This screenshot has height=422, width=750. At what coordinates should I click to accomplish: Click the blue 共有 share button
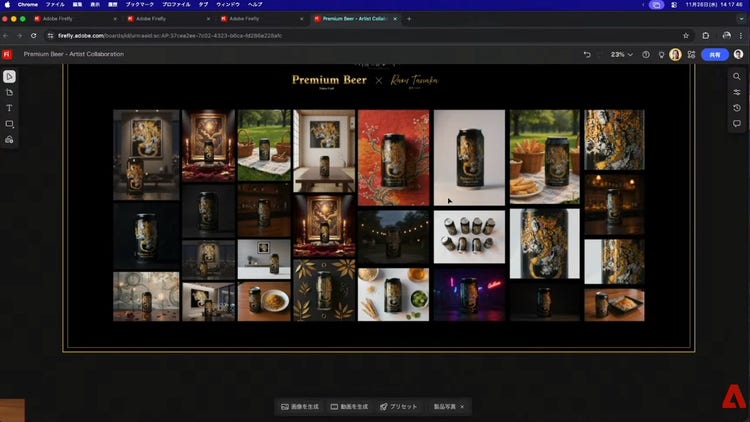click(x=714, y=54)
